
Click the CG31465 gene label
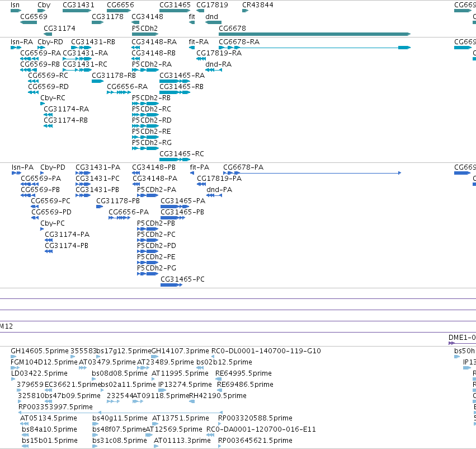pos(175,5)
